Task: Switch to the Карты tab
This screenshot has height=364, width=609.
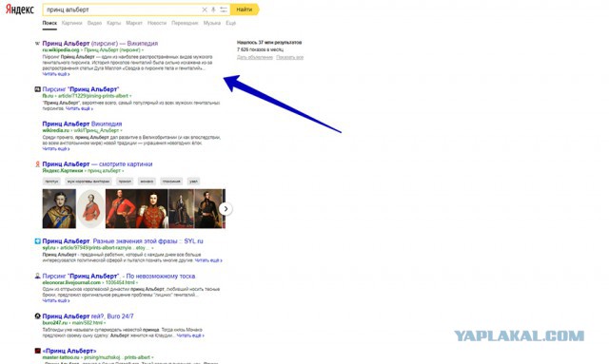Action: tap(114, 23)
